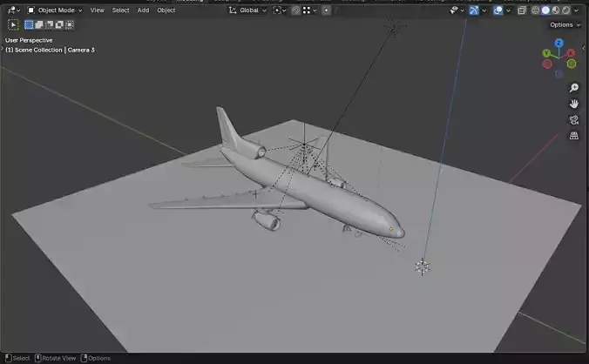Toggle the camera view icon
Image resolution: width=589 pixels, height=364 pixels.
[573, 120]
